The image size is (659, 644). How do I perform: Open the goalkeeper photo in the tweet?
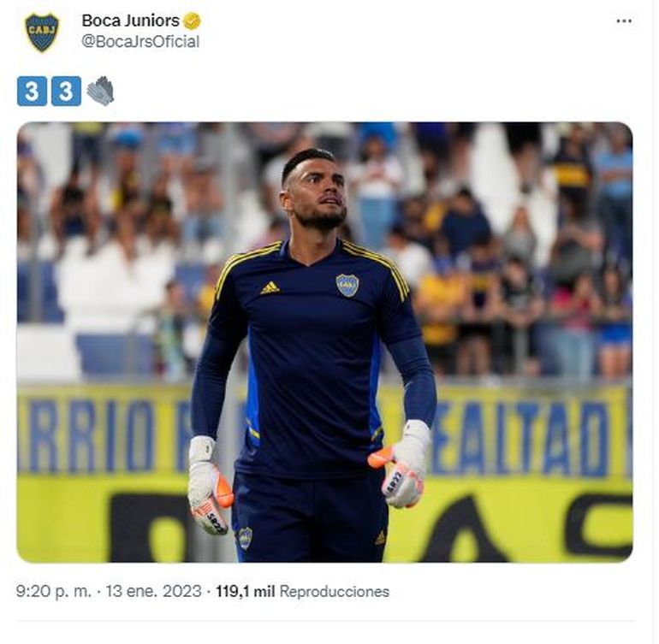pos(324,342)
